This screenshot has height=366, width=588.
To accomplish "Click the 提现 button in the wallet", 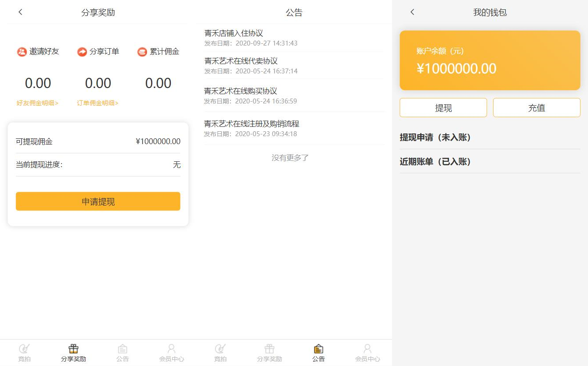I will click(443, 107).
